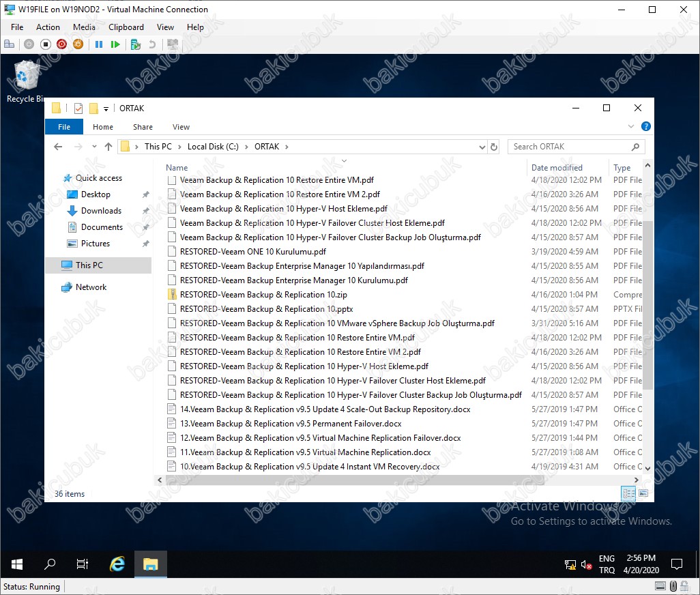Expand the chevron after ORTAK in address bar
Image resolution: width=700 pixels, height=595 pixels.
(287, 147)
